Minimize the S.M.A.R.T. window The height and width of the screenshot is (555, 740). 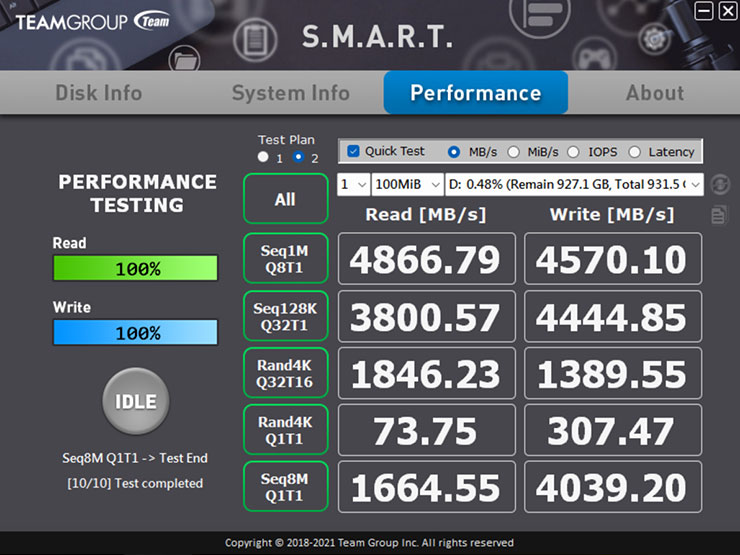click(x=704, y=11)
